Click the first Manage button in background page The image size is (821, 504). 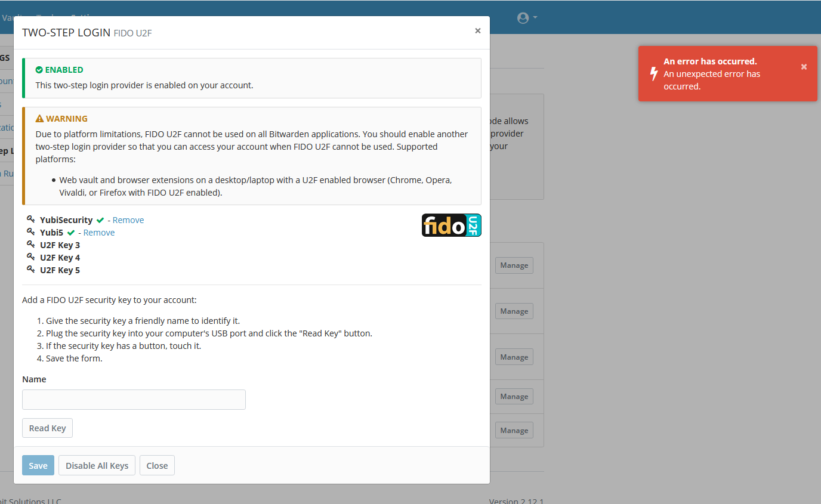(514, 265)
